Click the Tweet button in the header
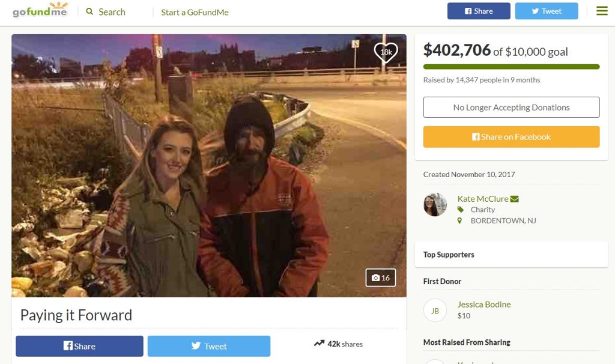Image resolution: width=615 pixels, height=364 pixels. pyautogui.click(x=547, y=11)
